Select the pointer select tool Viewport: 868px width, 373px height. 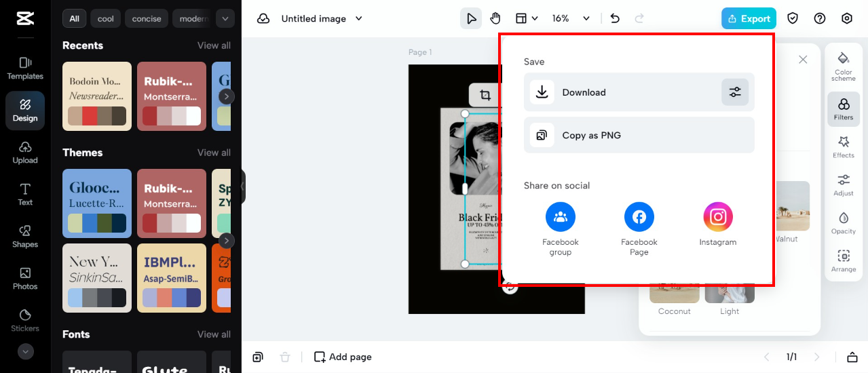470,18
